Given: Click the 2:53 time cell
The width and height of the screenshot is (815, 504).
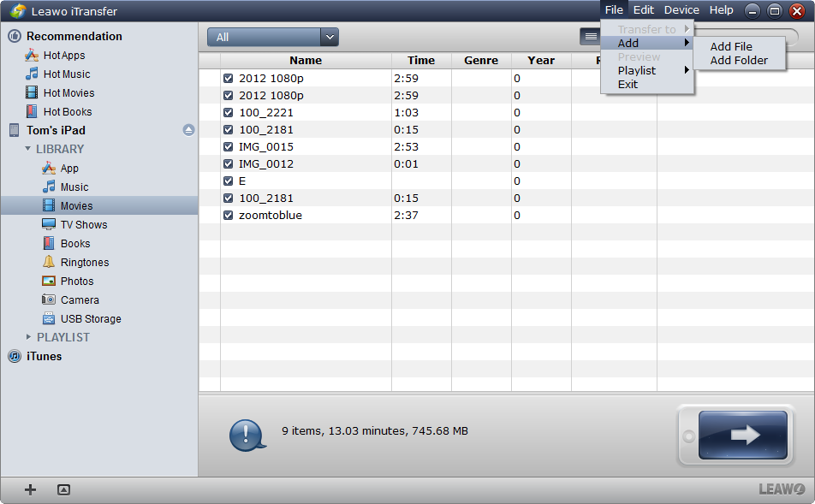Looking at the screenshot, I should [406, 147].
